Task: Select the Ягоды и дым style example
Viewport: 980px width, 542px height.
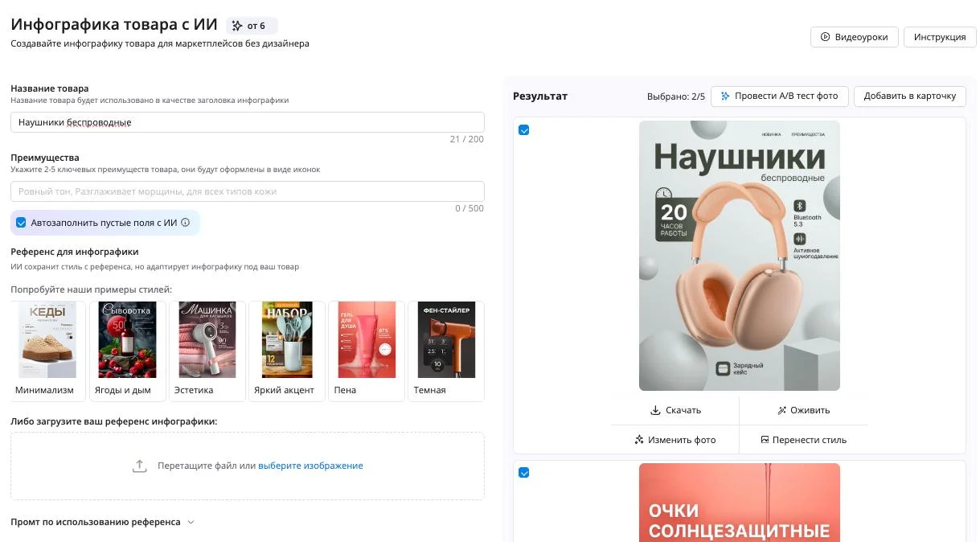Action: (127, 351)
